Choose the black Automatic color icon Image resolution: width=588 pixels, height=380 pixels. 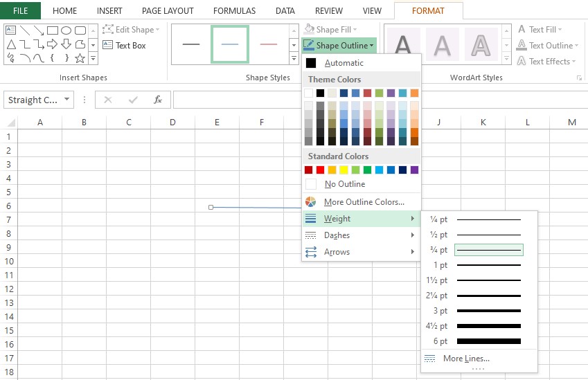click(311, 63)
